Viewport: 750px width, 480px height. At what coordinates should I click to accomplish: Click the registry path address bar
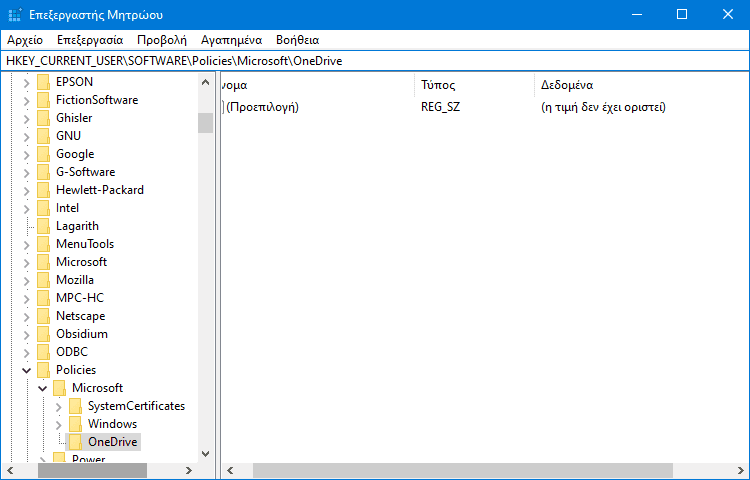(x=375, y=61)
